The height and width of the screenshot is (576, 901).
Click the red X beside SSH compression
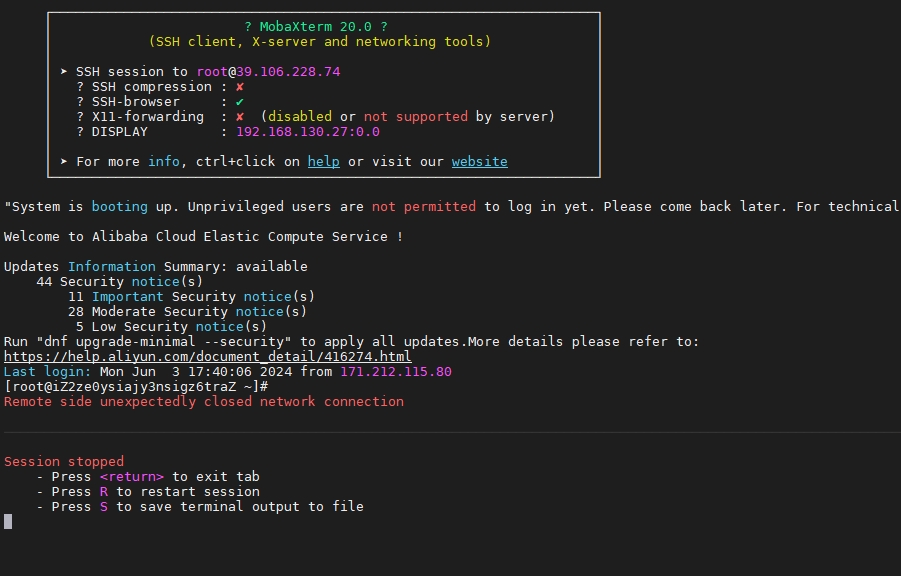(240, 87)
